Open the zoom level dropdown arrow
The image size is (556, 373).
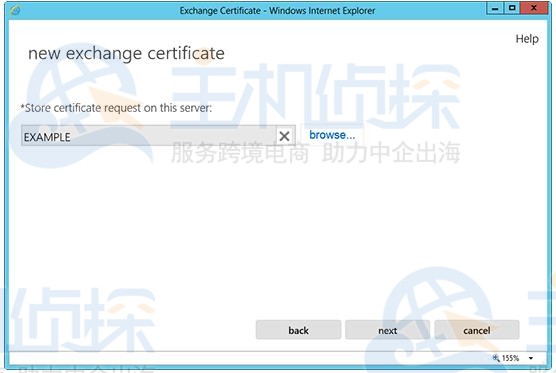click(531, 358)
